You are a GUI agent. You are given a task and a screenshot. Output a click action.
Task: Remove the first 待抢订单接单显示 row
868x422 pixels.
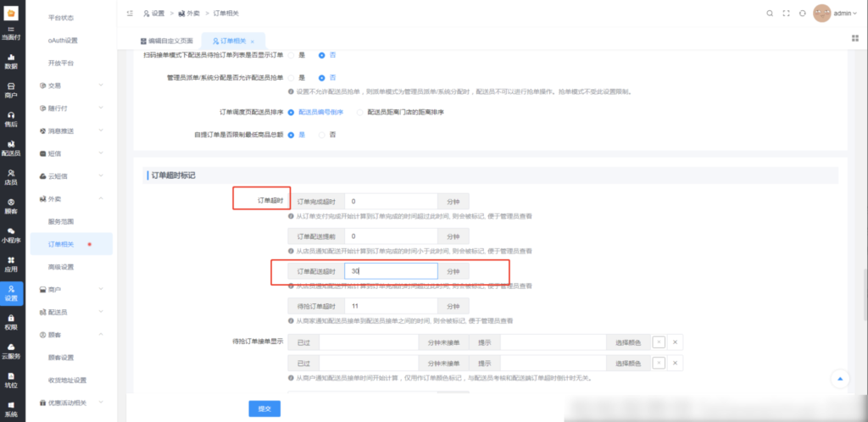(675, 342)
